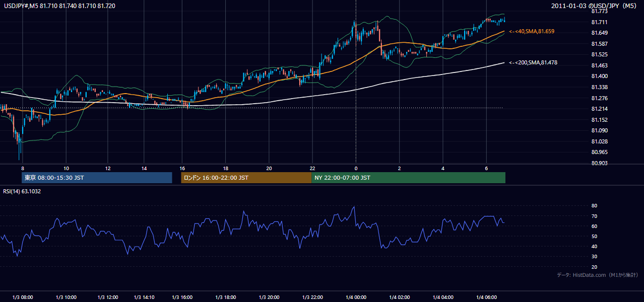This screenshot has height=302, width=644.
Task: Click the 1/3 16:00 time axis label
Action: (182, 297)
